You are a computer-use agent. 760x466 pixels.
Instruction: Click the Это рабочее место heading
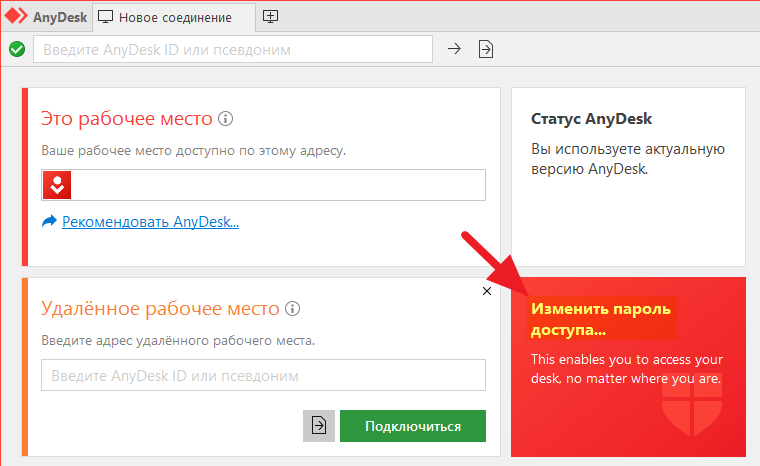click(x=127, y=118)
